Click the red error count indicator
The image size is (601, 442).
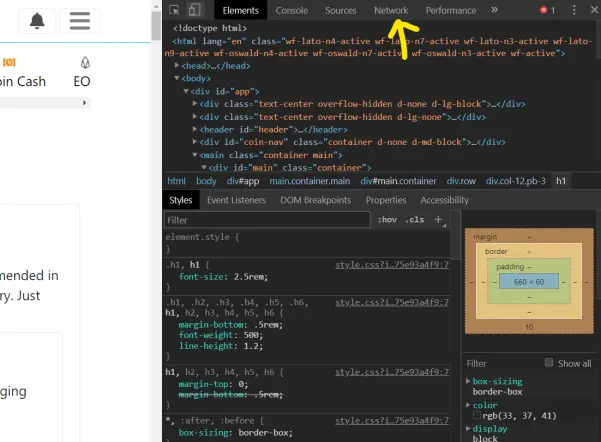pyautogui.click(x=547, y=10)
